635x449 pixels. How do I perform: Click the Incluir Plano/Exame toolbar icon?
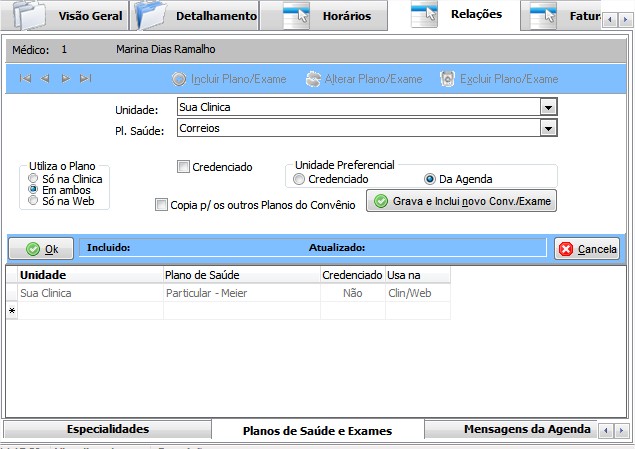179,79
